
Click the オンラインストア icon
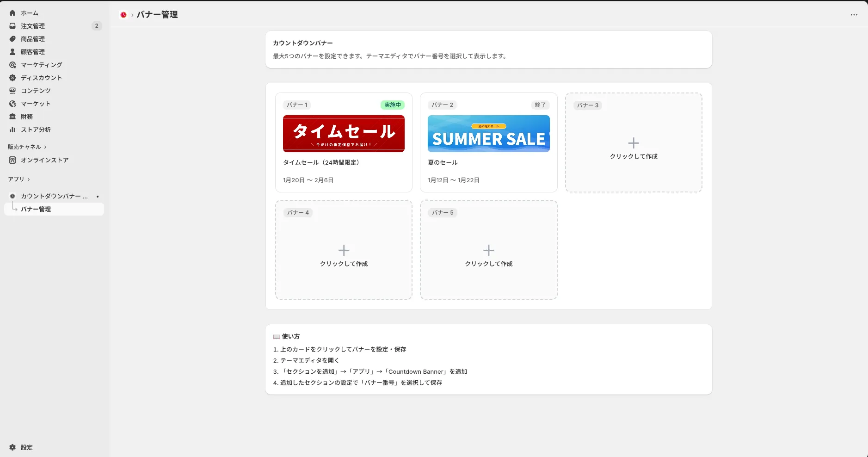[x=12, y=160]
